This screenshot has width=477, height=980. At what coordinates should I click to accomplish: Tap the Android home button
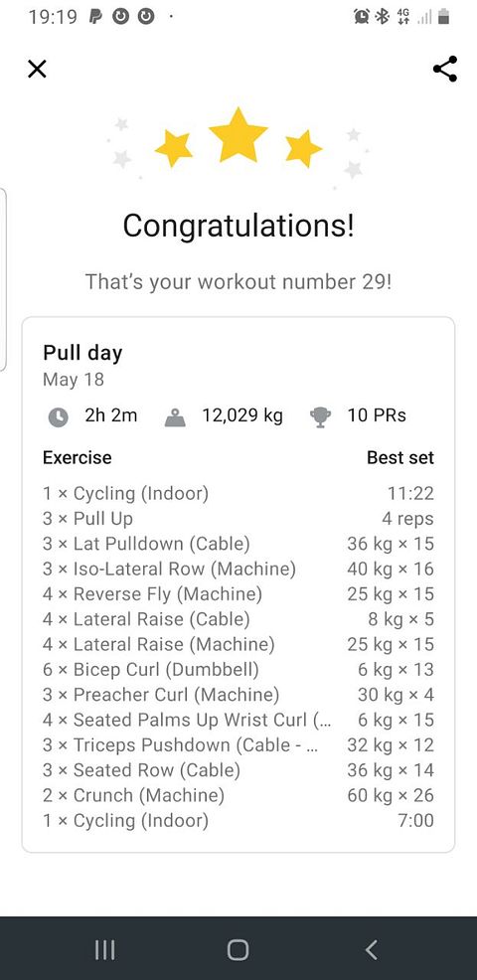238,950
